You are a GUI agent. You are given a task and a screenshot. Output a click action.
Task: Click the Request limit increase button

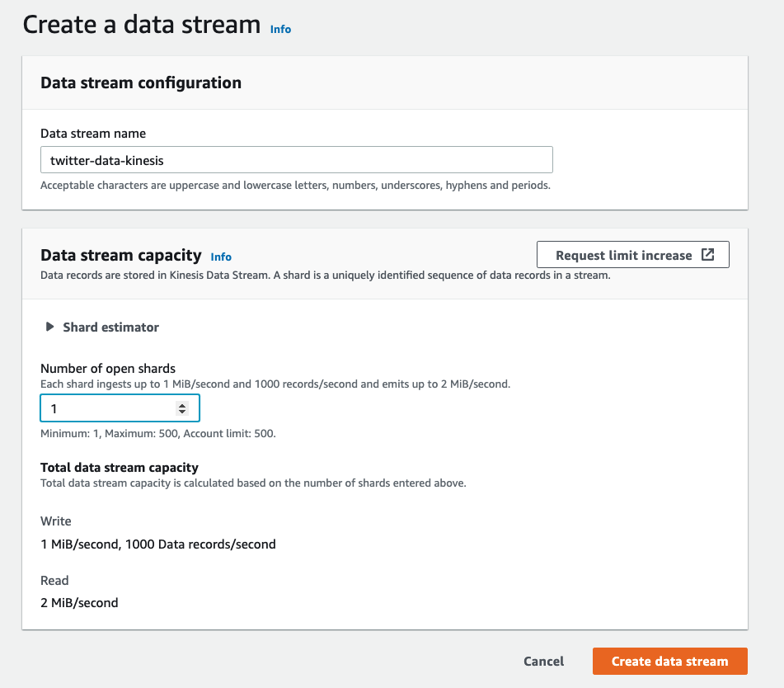(633, 255)
